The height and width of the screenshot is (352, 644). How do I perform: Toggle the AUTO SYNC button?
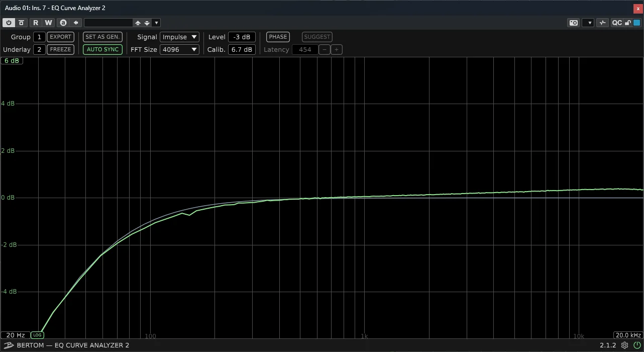[102, 49]
